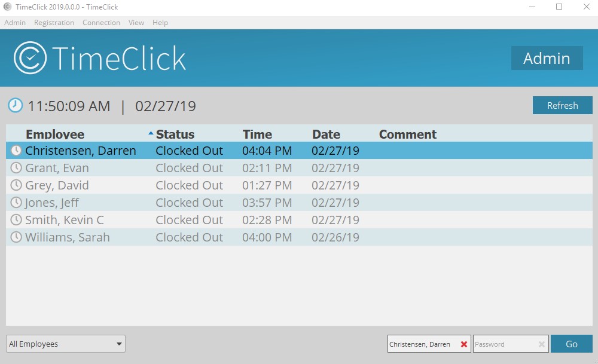The width and height of the screenshot is (598, 364).
Task: Click the 04:00 PM time cell
Action: coord(267,237)
